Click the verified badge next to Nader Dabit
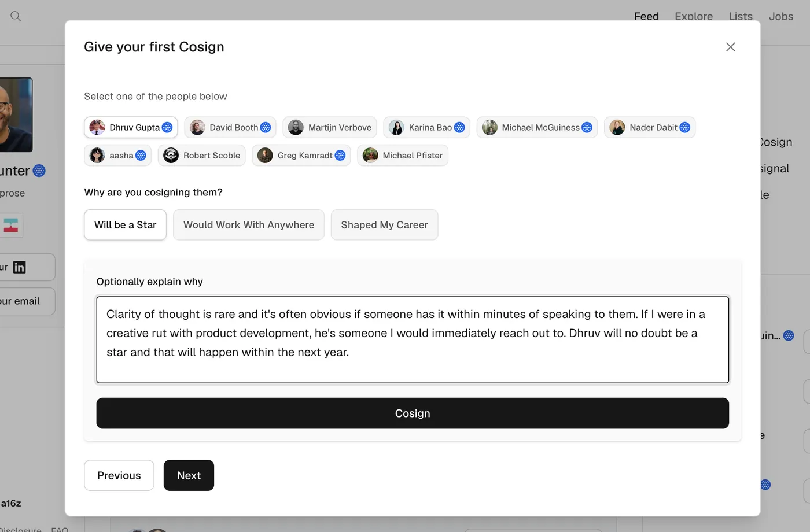The image size is (810, 532). 684,127
